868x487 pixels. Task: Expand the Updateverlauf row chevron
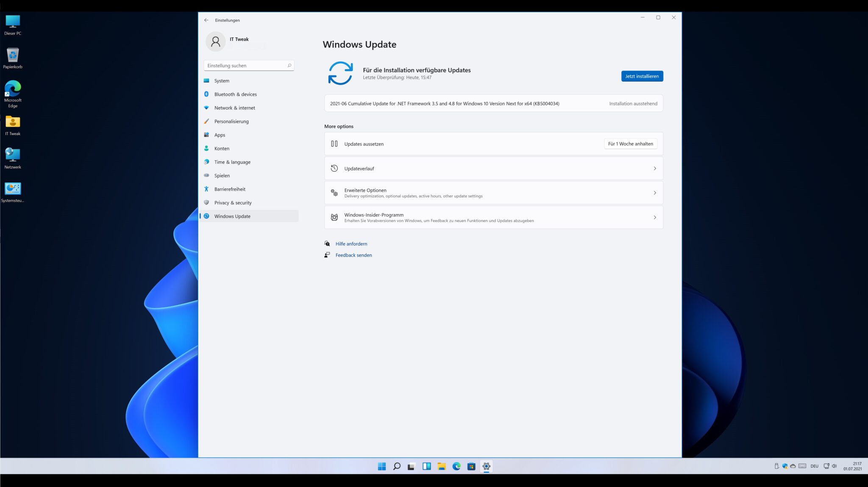(x=655, y=168)
